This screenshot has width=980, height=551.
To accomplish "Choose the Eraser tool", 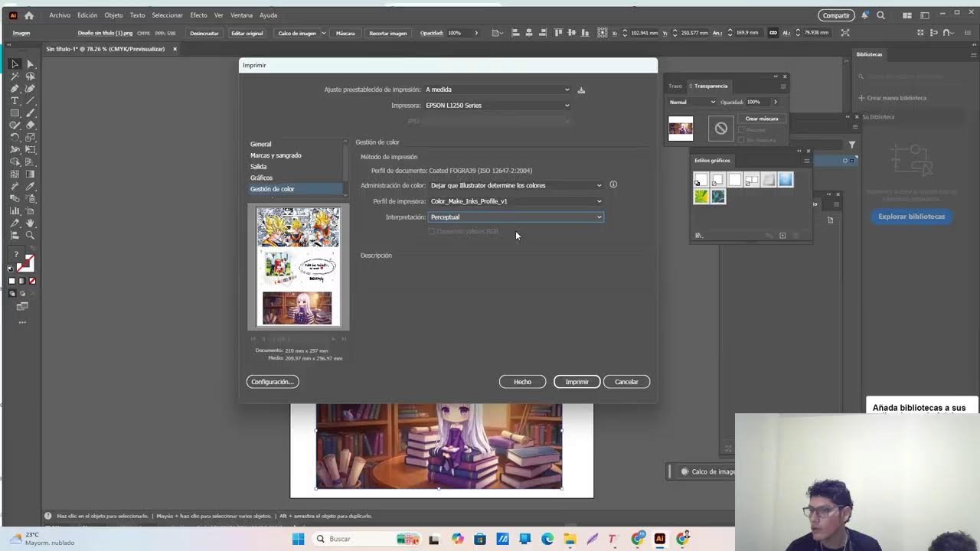I will [x=31, y=126].
